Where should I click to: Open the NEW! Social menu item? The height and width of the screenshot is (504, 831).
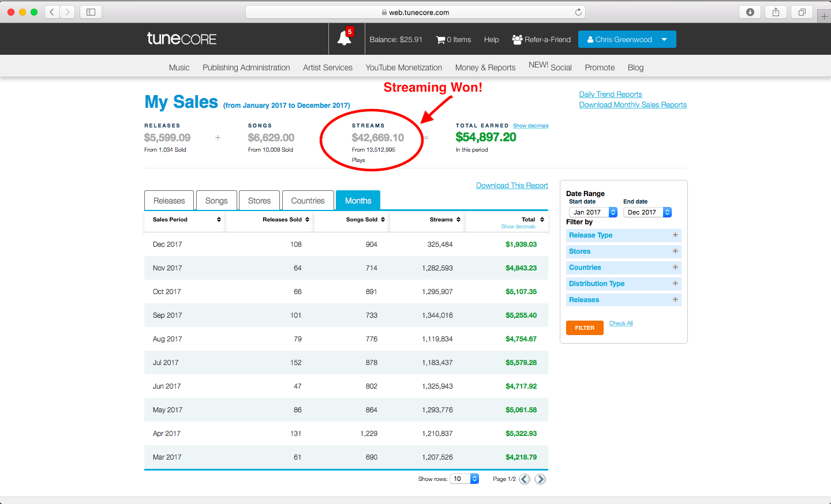tap(550, 66)
